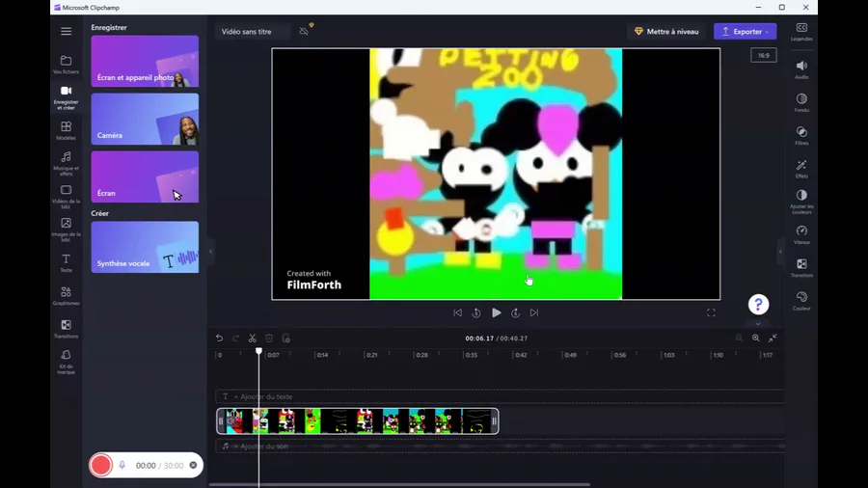Select the Caméra recording card
The width and height of the screenshot is (868, 488).
pos(145,119)
